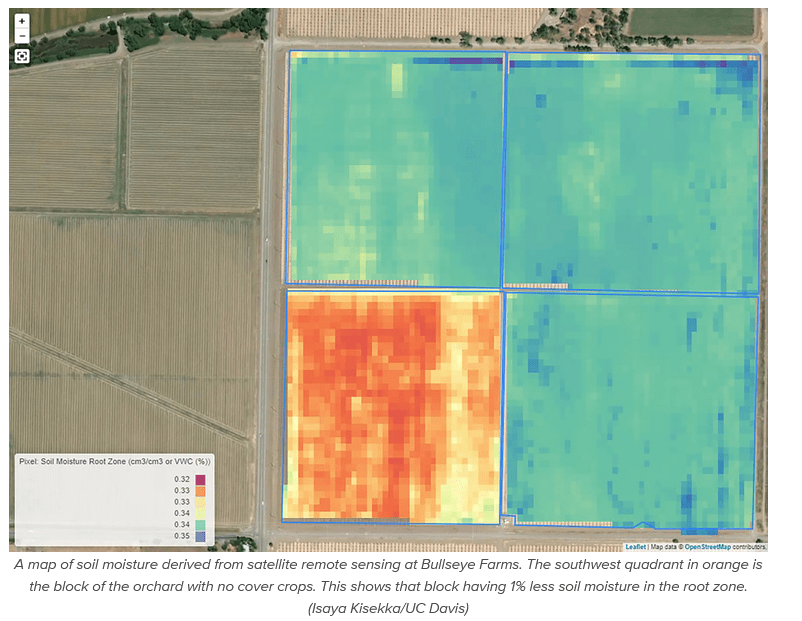
Task: Zoom in using the plus button
Action: click(x=22, y=20)
